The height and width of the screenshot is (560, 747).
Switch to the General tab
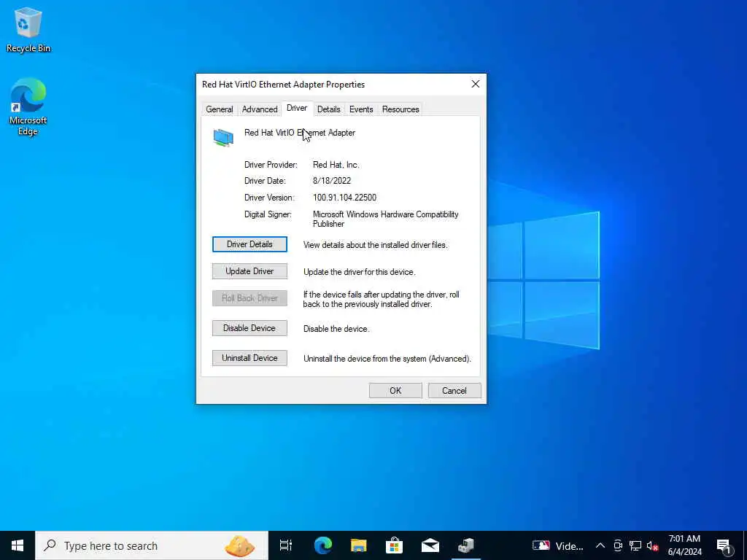219,109
